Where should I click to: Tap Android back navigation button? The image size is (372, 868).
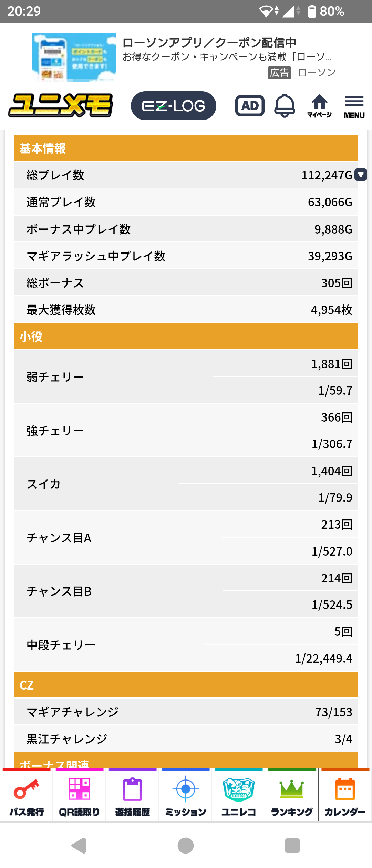pos(79,845)
